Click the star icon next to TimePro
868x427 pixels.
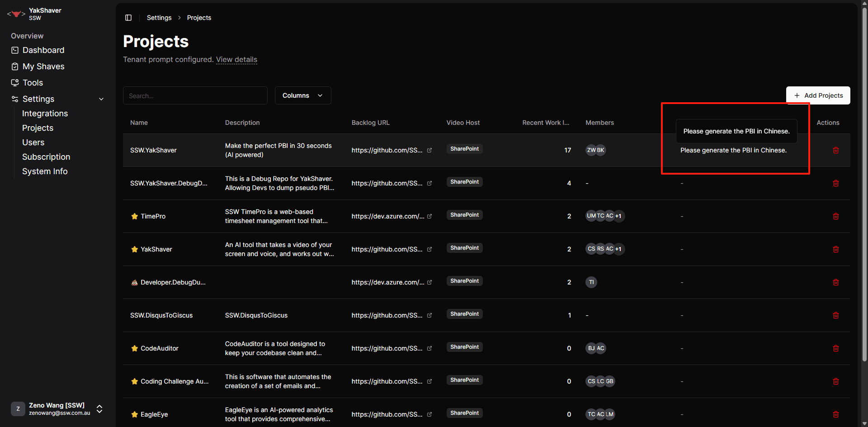coord(134,216)
